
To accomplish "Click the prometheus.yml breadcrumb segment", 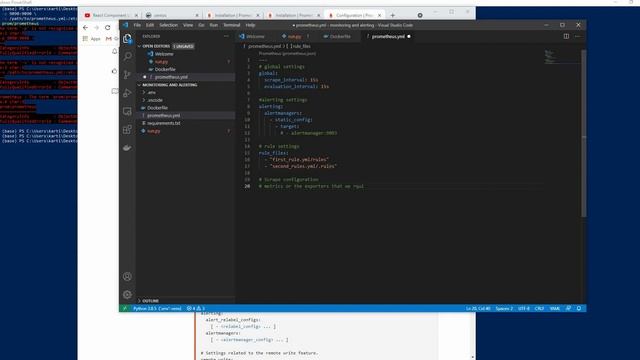I will (264, 47).
